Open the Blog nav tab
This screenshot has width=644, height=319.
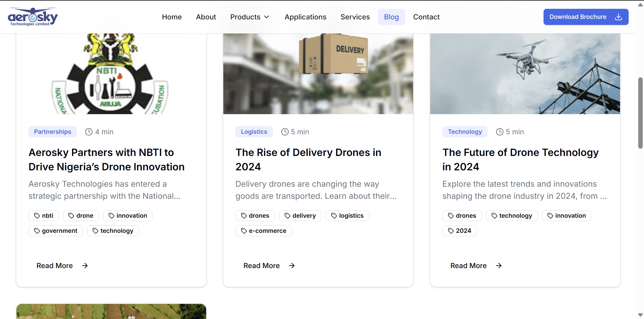point(391,17)
